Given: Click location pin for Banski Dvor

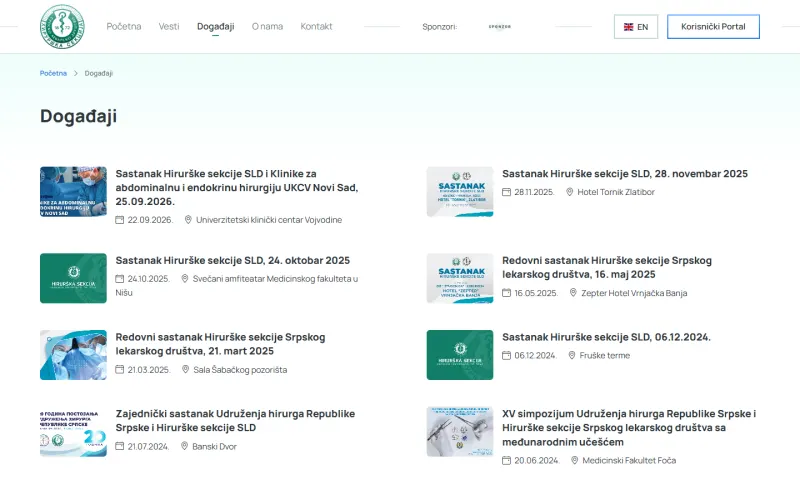Looking at the screenshot, I should [x=184, y=446].
